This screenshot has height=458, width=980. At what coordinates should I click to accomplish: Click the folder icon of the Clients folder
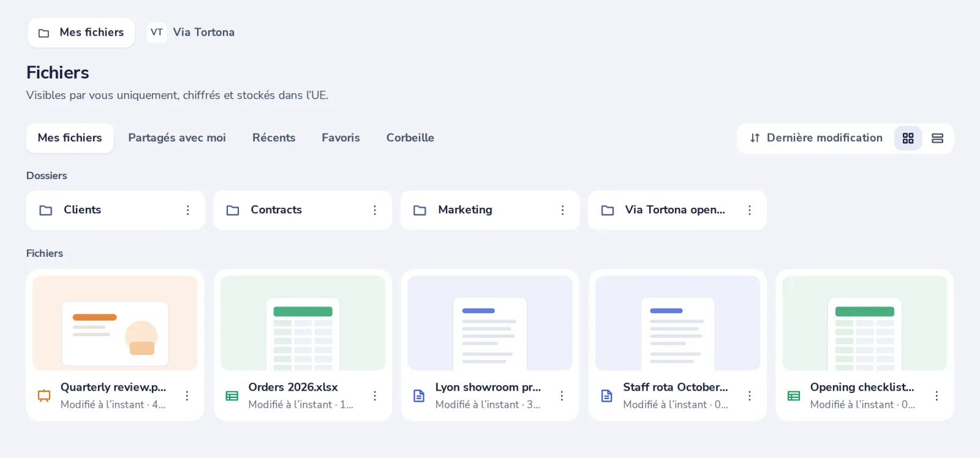46,210
